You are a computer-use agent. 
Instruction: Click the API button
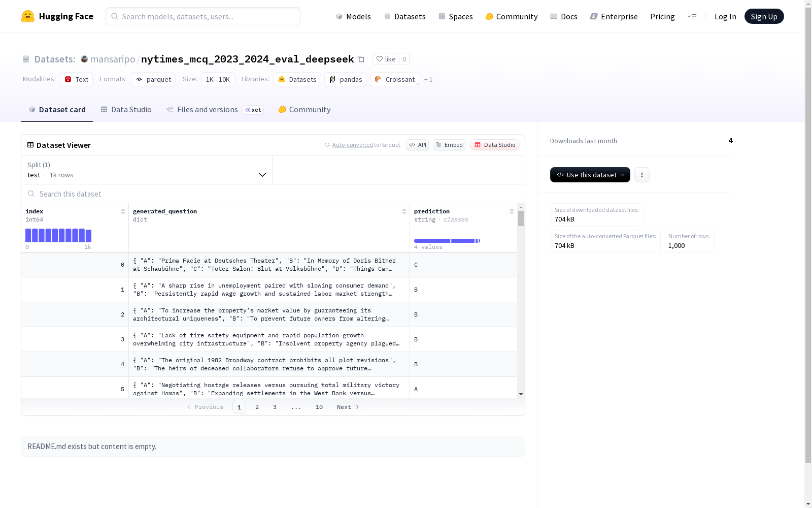[418, 145]
